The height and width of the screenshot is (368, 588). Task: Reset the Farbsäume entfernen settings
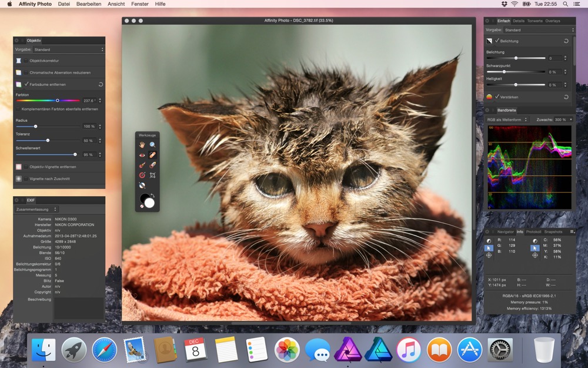point(101,85)
